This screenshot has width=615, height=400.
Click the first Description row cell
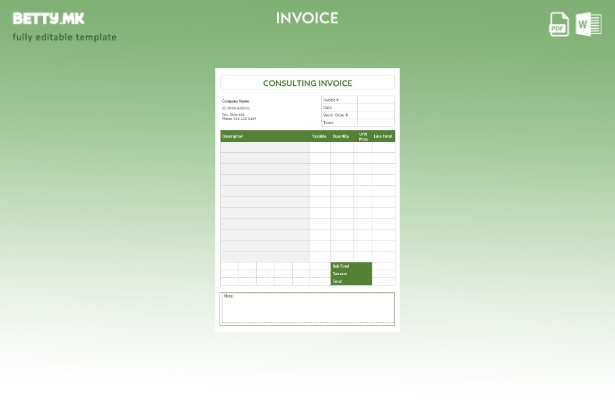click(x=264, y=147)
